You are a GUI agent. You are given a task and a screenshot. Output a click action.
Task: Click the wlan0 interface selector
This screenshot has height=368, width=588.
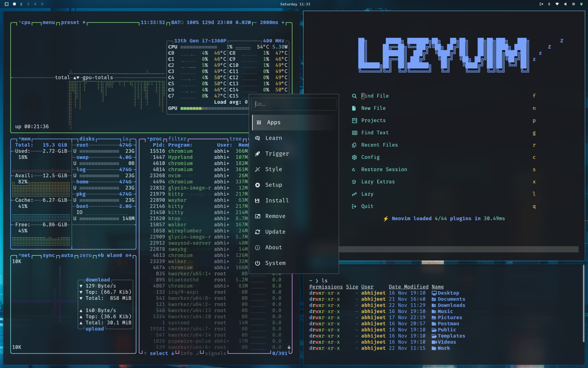[114, 255]
